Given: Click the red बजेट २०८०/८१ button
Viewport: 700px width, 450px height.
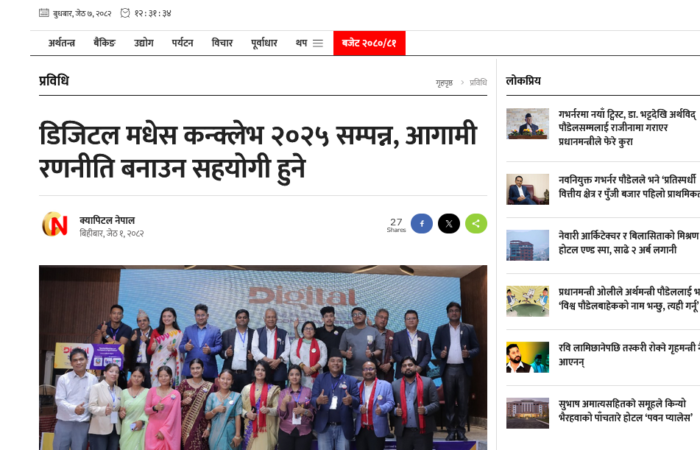Looking at the screenshot, I should (369, 43).
